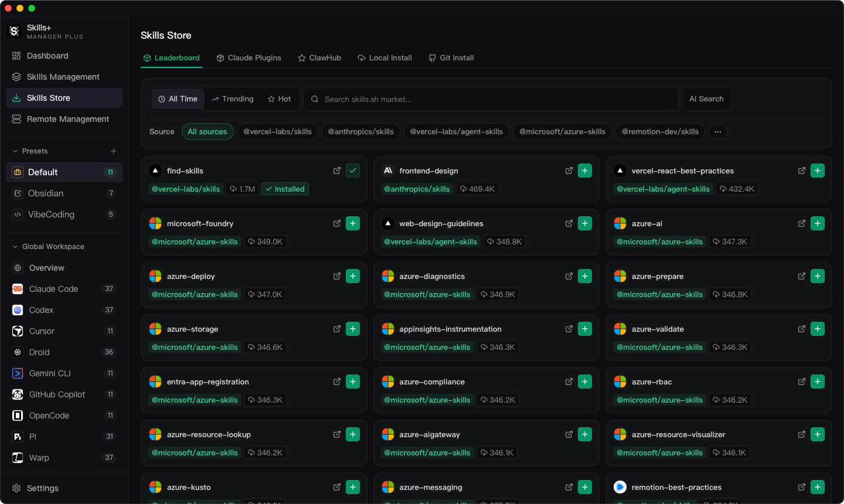Screen dimensions: 844x504
Task: Add the entra-app-registration skill
Action: (x=353, y=382)
